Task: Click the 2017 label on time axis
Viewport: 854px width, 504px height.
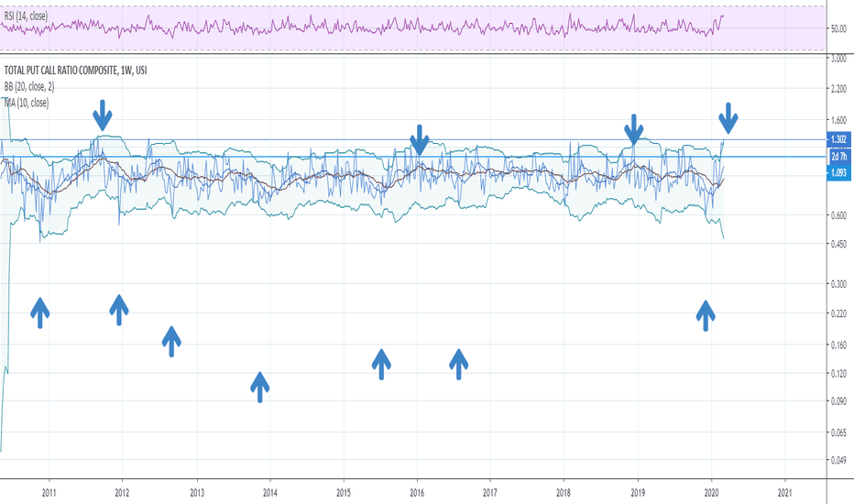Action: pyautogui.click(x=490, y=493)
